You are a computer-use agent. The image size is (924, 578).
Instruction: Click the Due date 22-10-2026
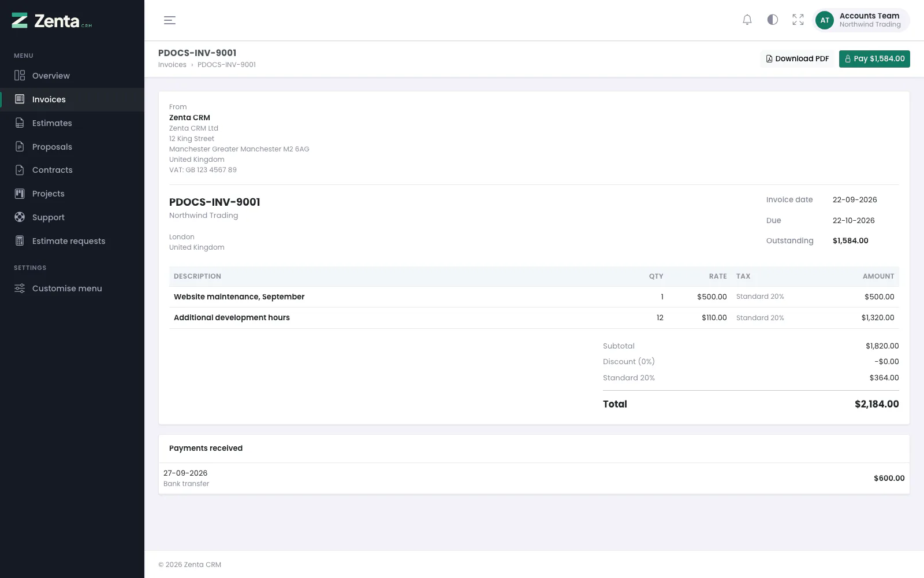click(x=854, y=220)
